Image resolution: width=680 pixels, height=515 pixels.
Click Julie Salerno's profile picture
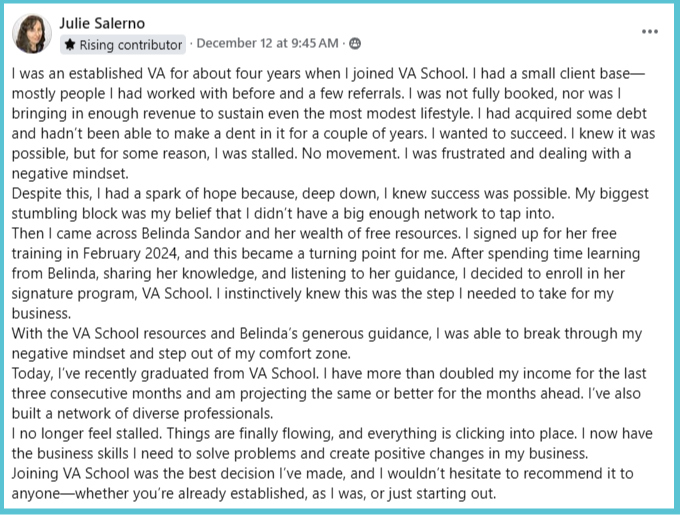point(32,34)
